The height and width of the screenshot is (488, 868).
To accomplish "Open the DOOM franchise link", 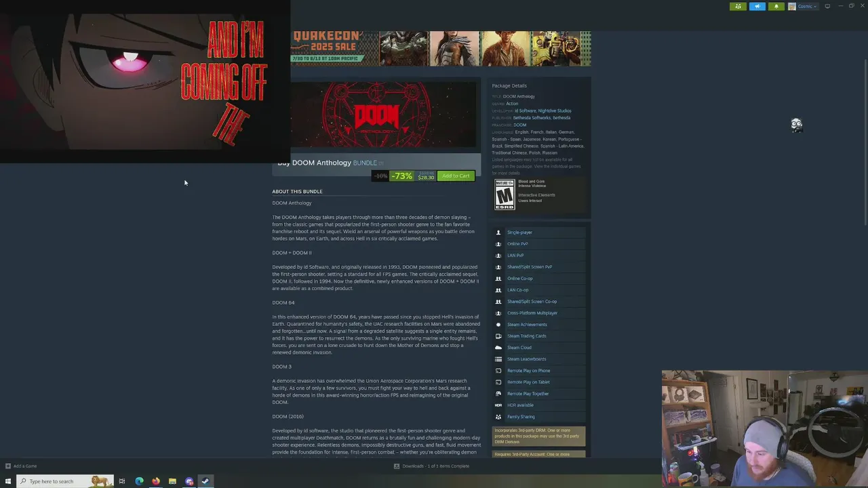I will coord(519,125).
